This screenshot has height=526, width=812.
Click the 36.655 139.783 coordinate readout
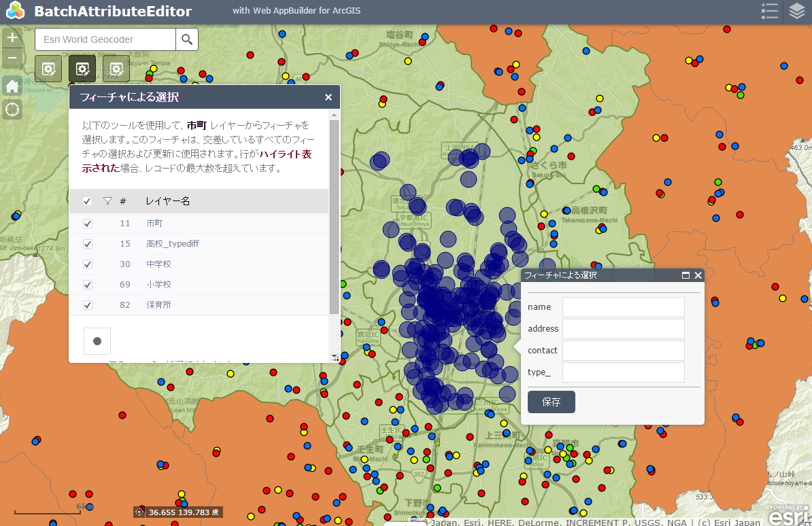[x=184, y=512]
